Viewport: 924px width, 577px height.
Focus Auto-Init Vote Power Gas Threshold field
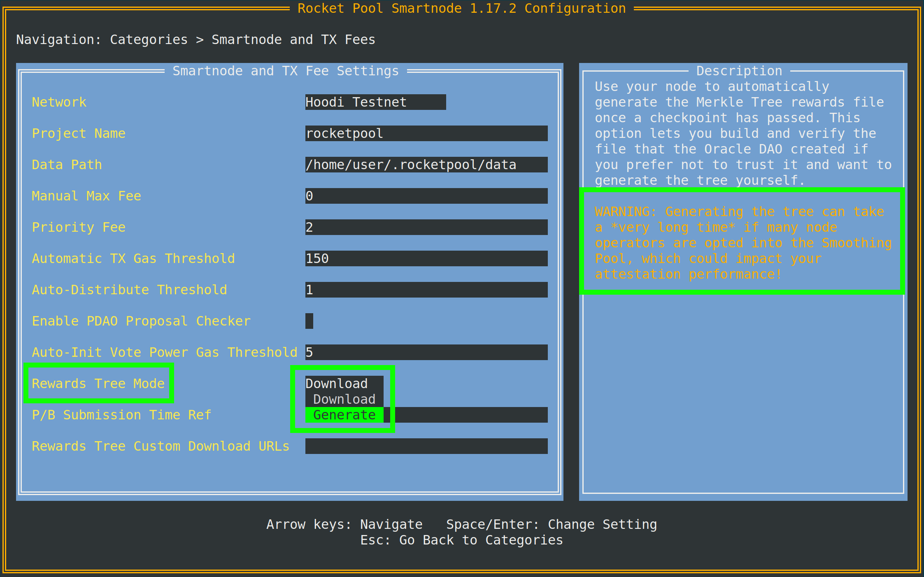point(426,352)
